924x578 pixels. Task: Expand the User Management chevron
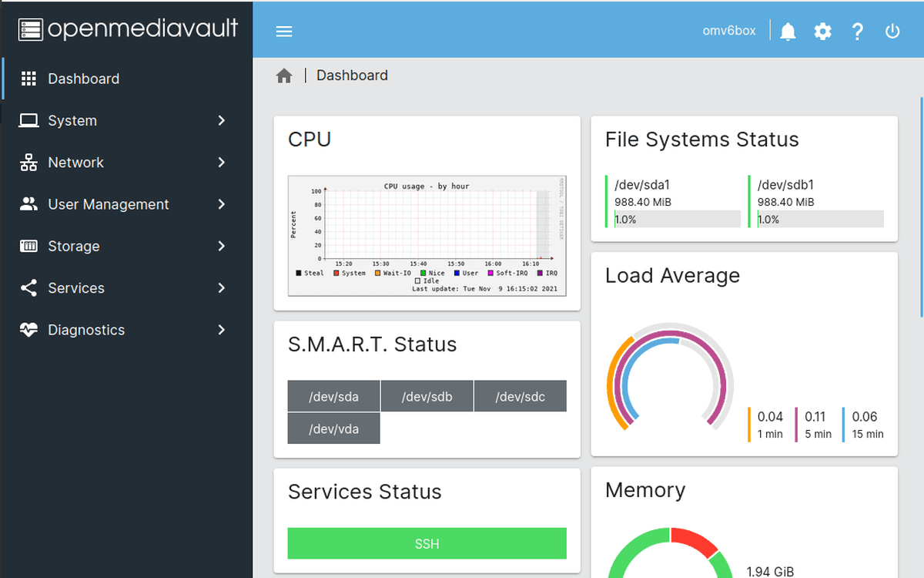coord(222,204)
